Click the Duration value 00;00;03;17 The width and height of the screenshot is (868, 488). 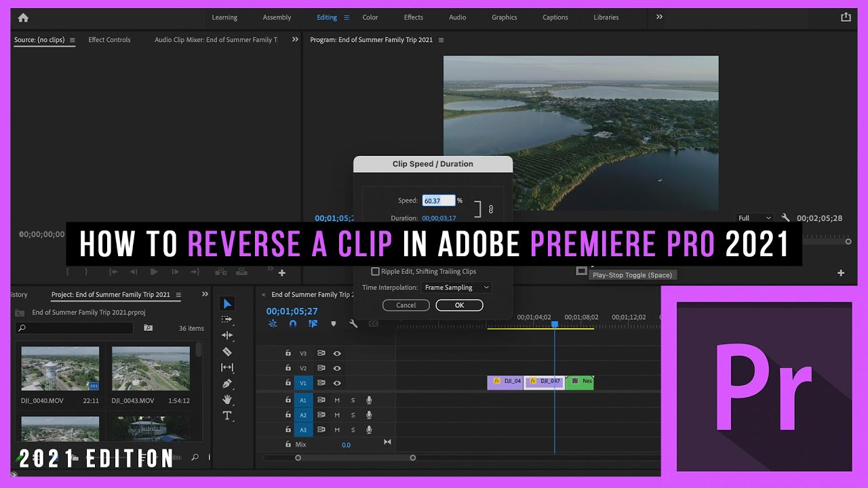[x=439, y=218]
